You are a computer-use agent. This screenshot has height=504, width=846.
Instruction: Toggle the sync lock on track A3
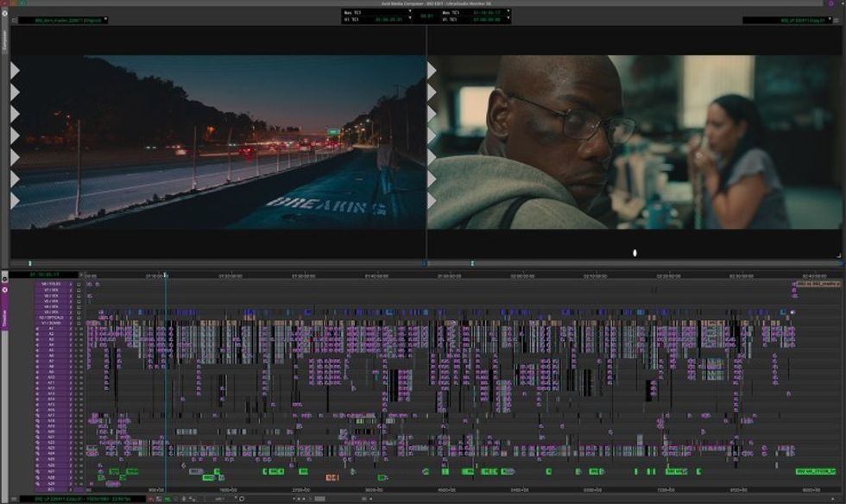click(71, 340)
